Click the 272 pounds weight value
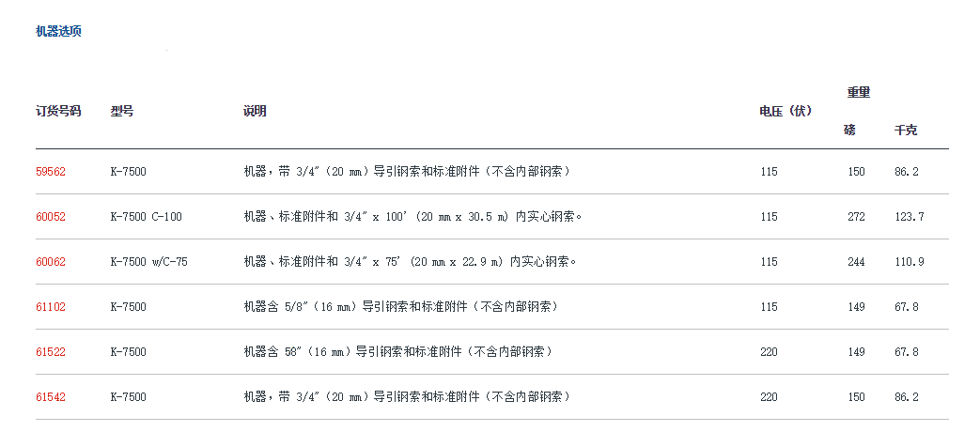This screenshot has width=980, height=447. pyautogui.click(x=856, y=217)
